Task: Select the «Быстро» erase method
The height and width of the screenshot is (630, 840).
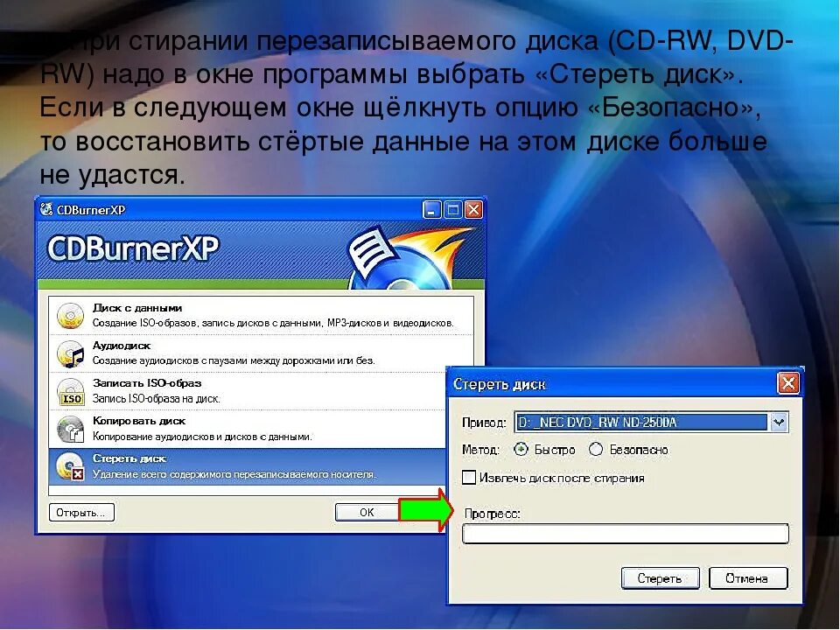Action: [x=521, y=450]
